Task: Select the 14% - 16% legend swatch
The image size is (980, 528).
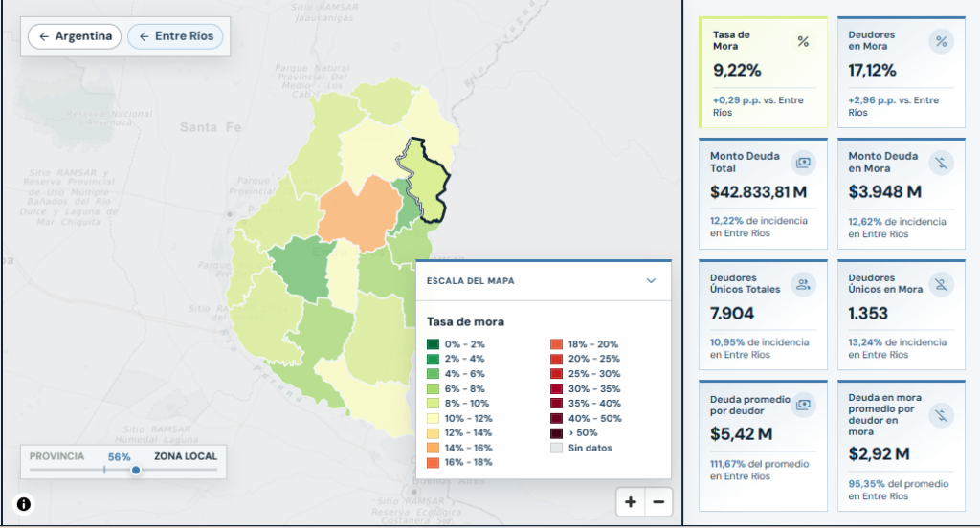Action: click(x=433, y=448)
